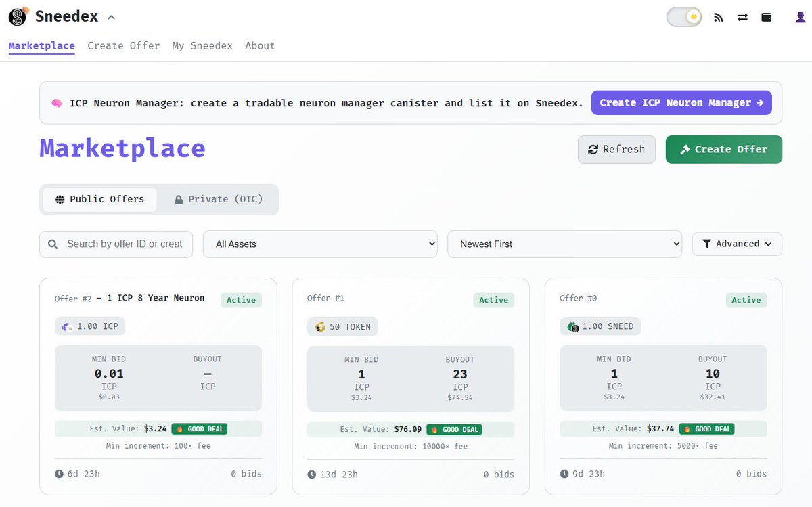
Task: Click GOOD DEAL badge beside $76.09 value
Action: [x=453, y=429]
